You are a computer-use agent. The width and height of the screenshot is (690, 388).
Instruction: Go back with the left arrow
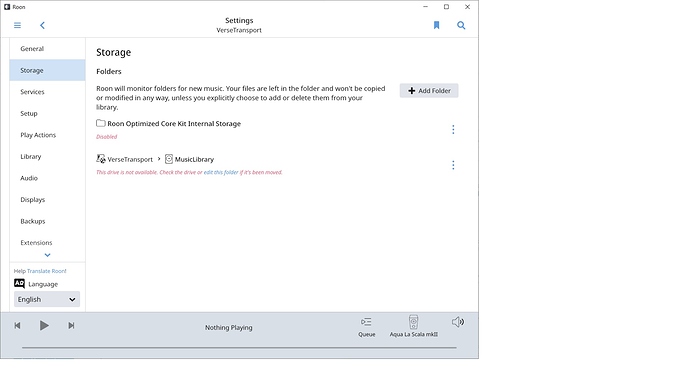[42, 26]
